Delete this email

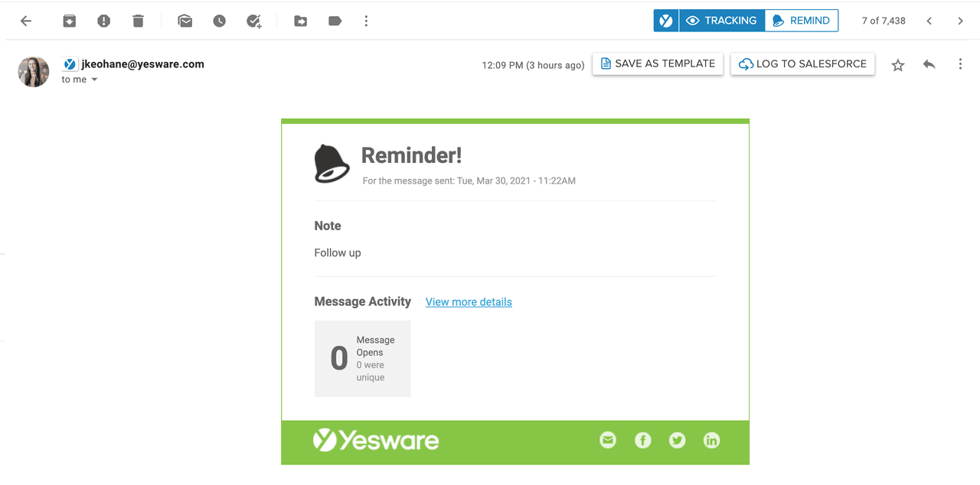[x=138, y=21]
